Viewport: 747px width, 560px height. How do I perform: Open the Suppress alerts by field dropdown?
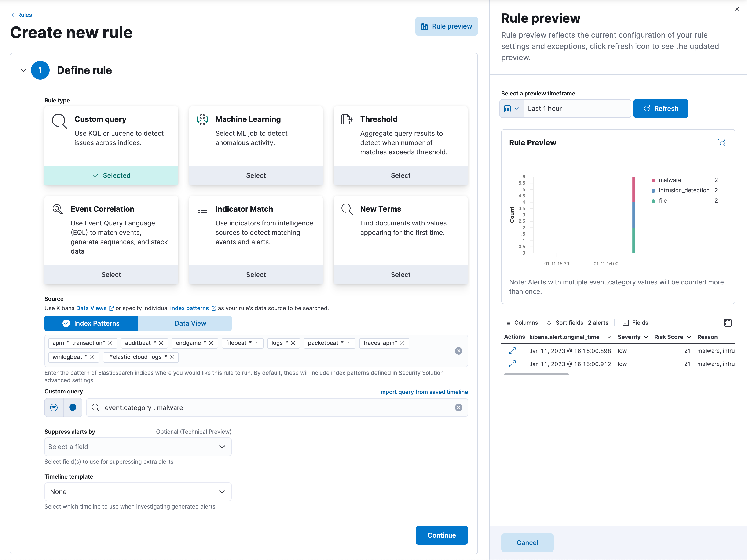[138, 447]
